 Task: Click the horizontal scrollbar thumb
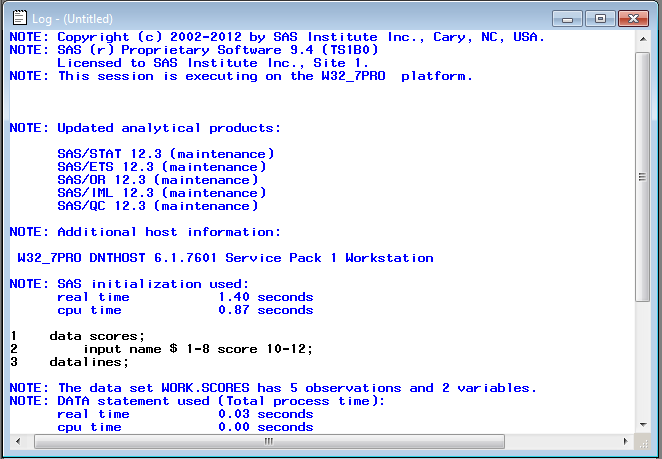267,441
